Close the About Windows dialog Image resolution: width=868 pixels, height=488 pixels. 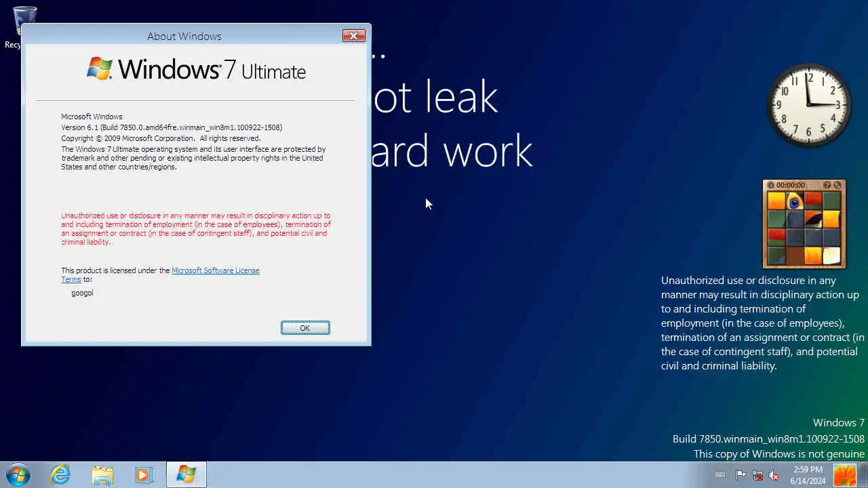click(x=353, y=36)
